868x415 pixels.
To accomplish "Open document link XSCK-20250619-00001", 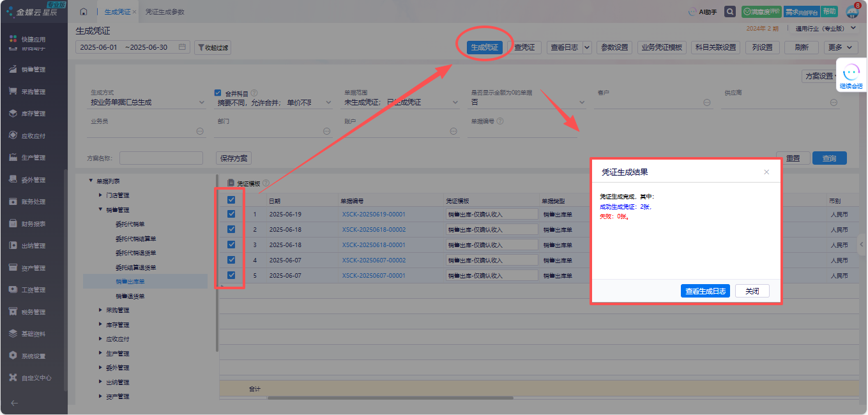I will [x=374, y=214].
